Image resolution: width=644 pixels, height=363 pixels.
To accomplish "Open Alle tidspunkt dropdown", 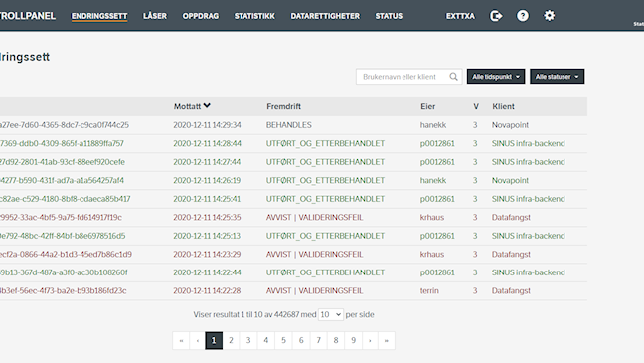I will click(x=496, y=77).
